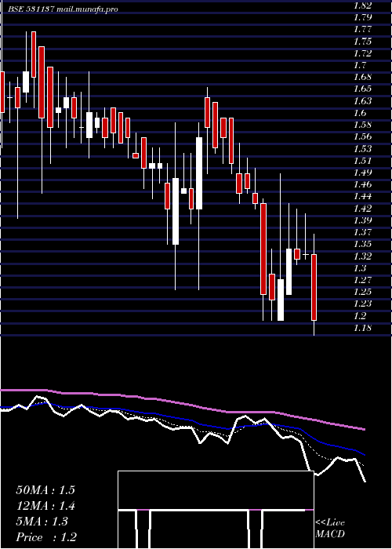Select the 1.79 price axis label
Image resolution: width=392 pixels, height=549 pixels.
click(x=362, y=17)
